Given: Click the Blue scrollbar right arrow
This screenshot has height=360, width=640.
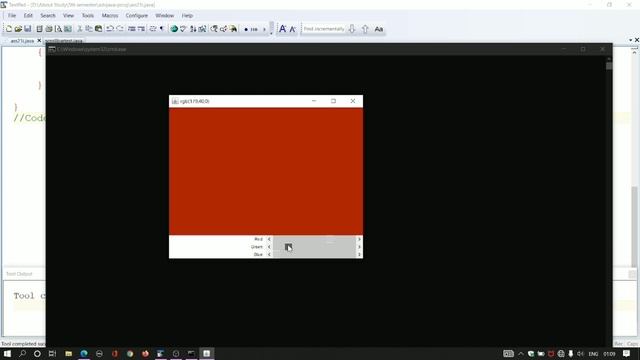Looking at the screenshot, I should point(359,255).
